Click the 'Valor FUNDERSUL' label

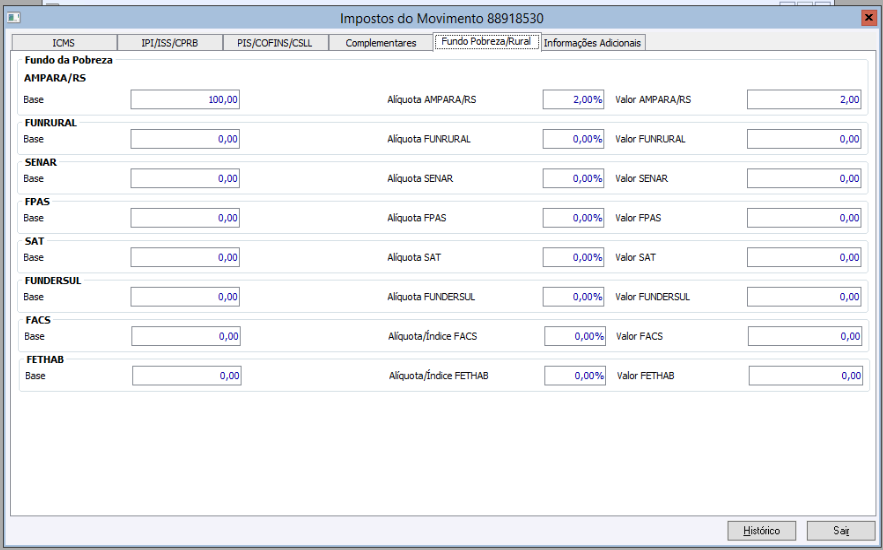coord(652,297)
